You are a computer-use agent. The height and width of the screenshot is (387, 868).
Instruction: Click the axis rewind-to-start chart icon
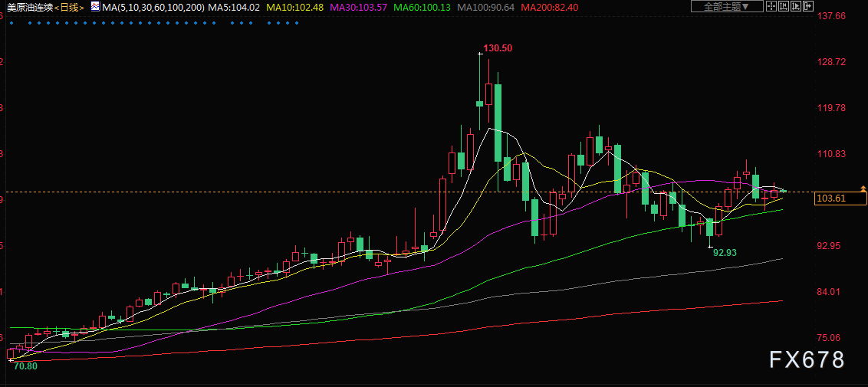[x=784, y=6]
